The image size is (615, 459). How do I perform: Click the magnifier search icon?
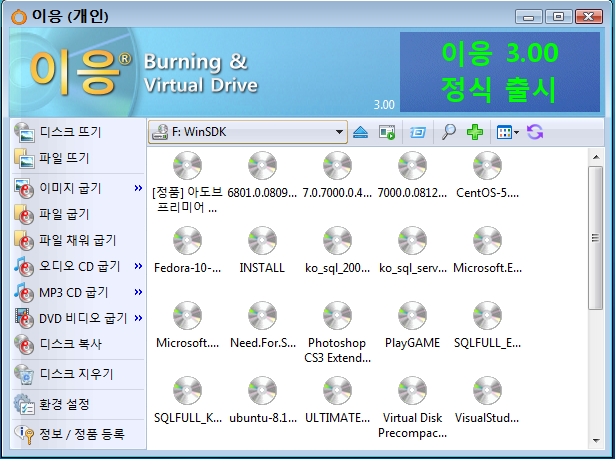pos(448,132)
